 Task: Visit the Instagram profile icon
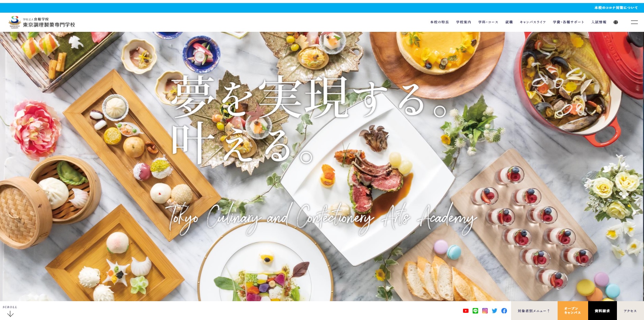[x=485, y=311]
